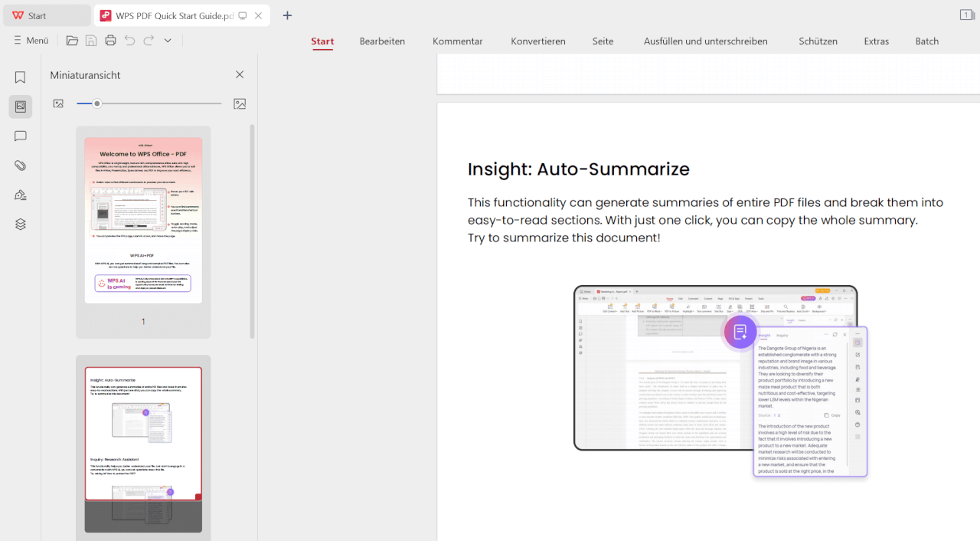Open the Schützen tab

pos(818,41)
